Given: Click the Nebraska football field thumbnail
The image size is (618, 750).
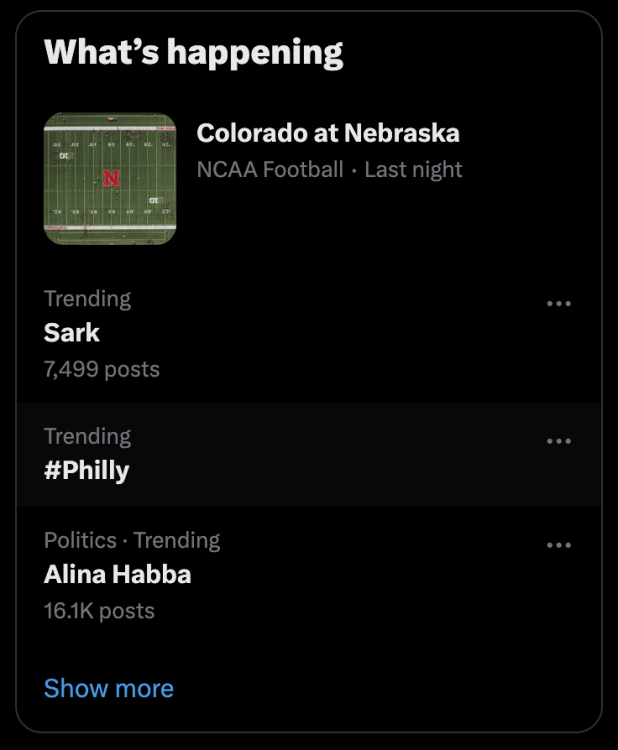Looking at the screenshot, I should (x=110, y=179).
